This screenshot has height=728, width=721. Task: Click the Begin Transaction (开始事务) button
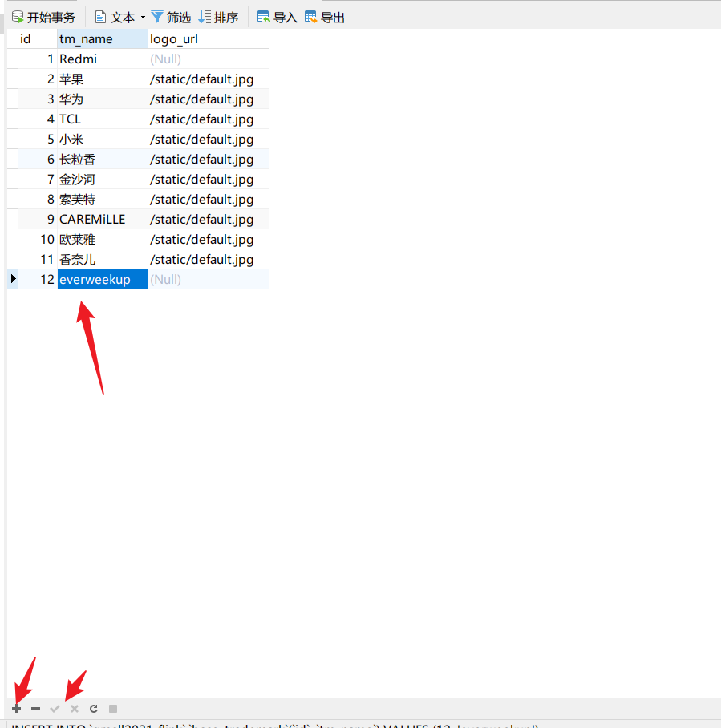pos(43,18)
